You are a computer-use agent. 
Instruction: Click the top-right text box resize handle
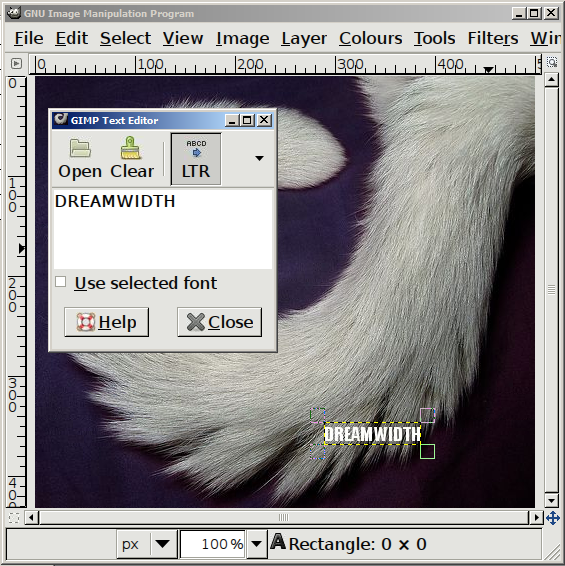click(x=427, y=415)
